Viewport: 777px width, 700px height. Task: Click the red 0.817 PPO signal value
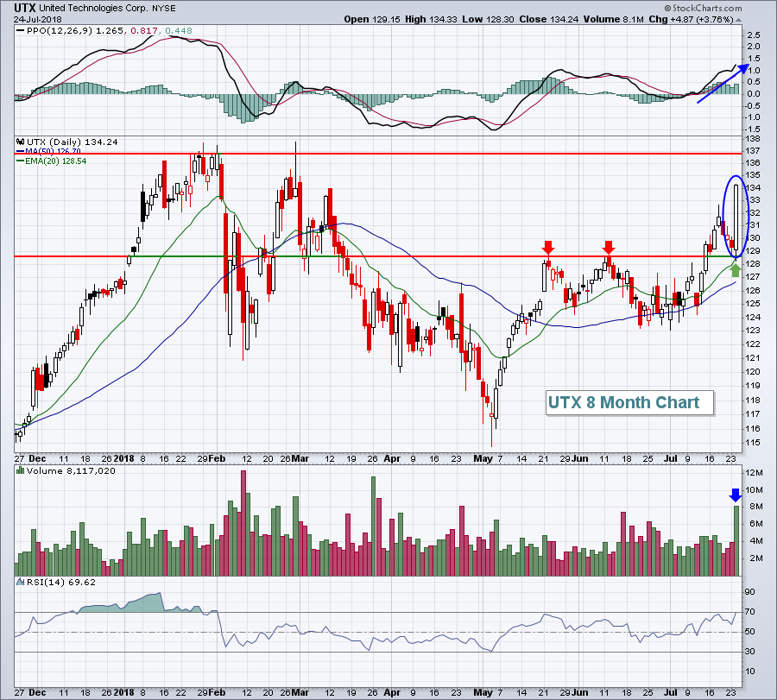click(x=143, y=31)
